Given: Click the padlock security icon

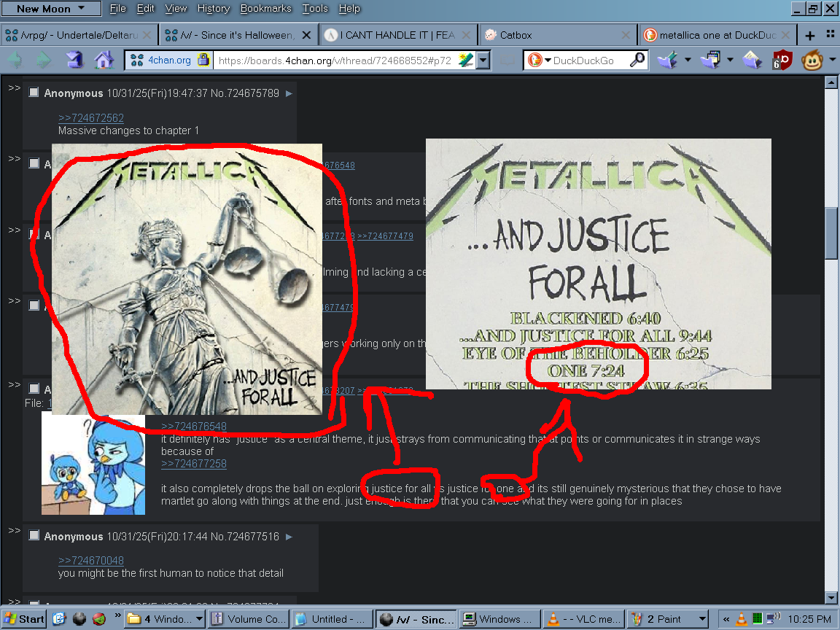Looking at the screenshot, I should point(203,60).
